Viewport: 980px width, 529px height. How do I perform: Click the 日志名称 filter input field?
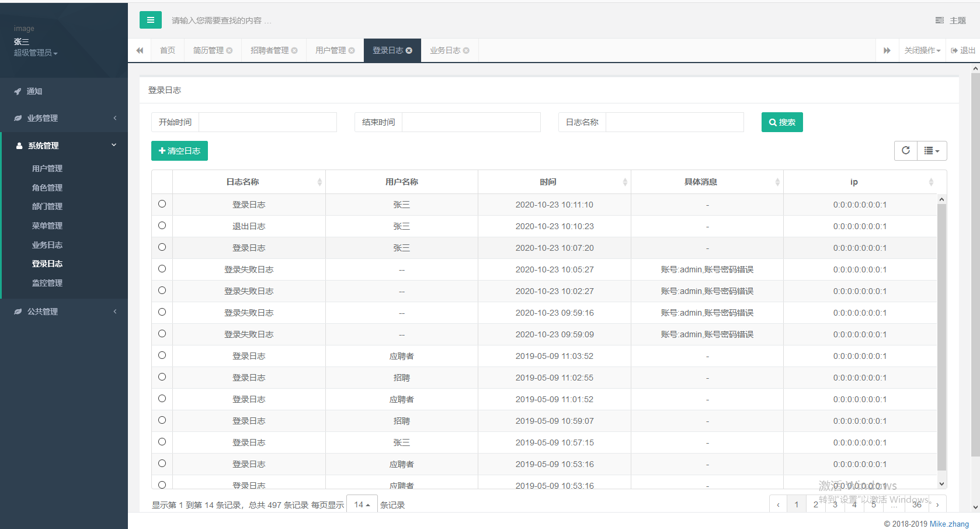(674, 122)
